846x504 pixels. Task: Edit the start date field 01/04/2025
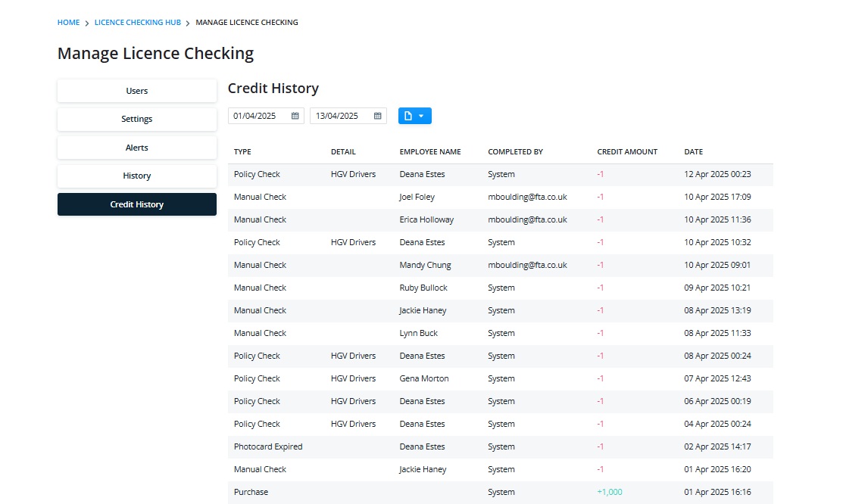[x=266, y=116]
